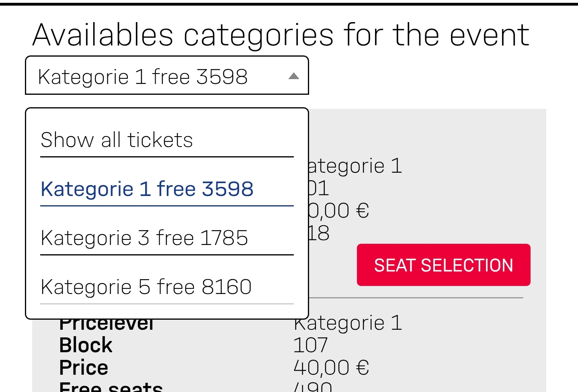This screenshot has width=578, height=392.
Task: Choose Kategorie 1 free 3598 in list
Action: 147,189
